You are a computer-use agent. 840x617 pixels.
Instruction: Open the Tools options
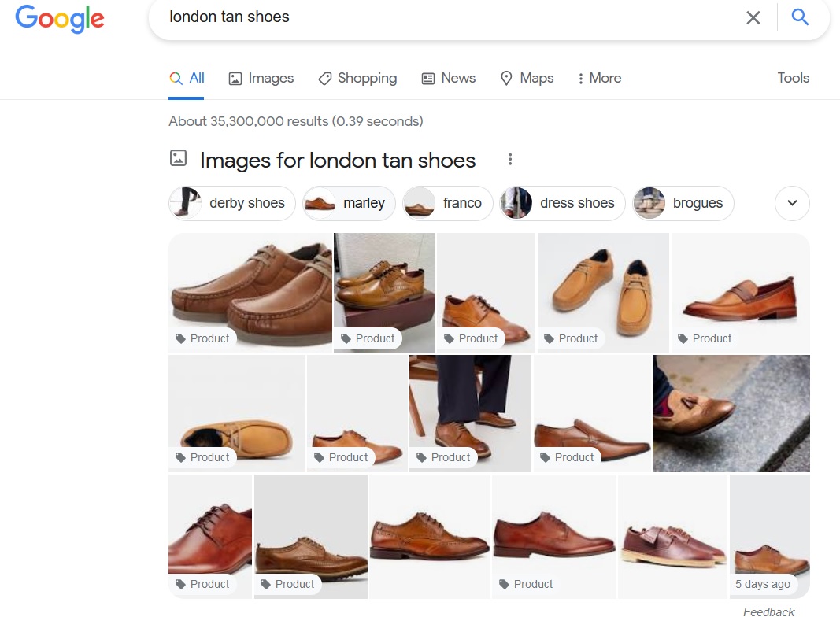[793, 78]
